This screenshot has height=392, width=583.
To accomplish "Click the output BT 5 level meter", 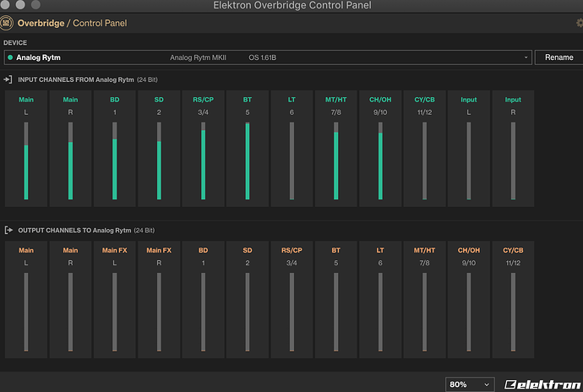I will (x=335, y=312).
